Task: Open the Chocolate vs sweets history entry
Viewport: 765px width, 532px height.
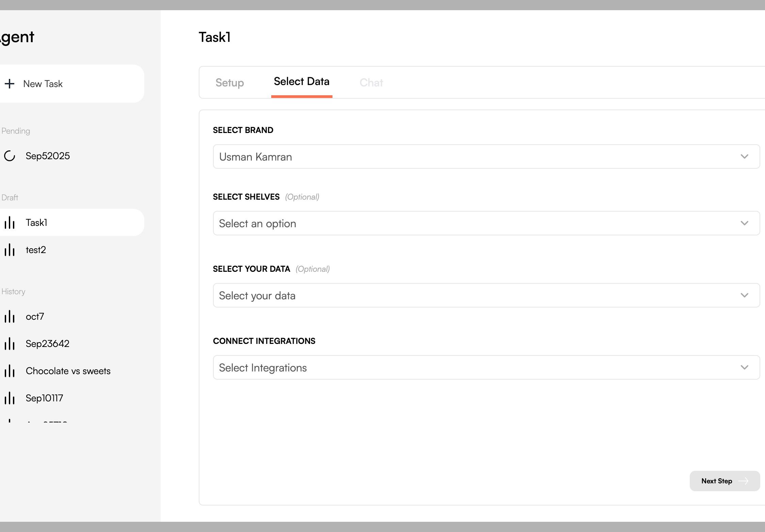Action: (x=68, y=371)
